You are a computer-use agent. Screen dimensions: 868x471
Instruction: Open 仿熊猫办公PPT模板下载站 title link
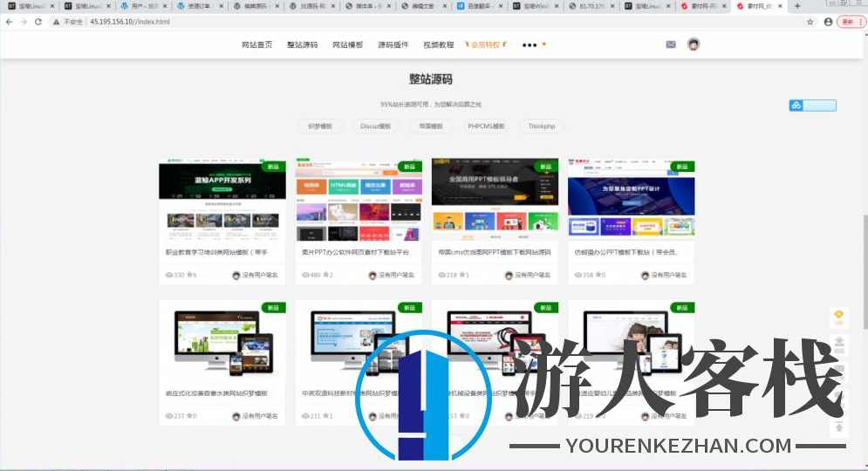625,252
